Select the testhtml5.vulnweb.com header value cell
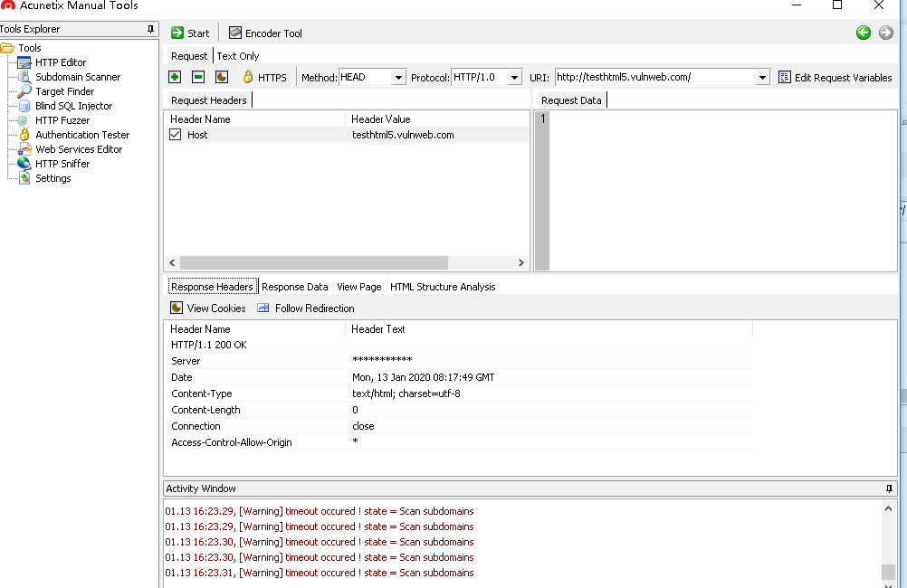907x588 pixels. point(403,135)
